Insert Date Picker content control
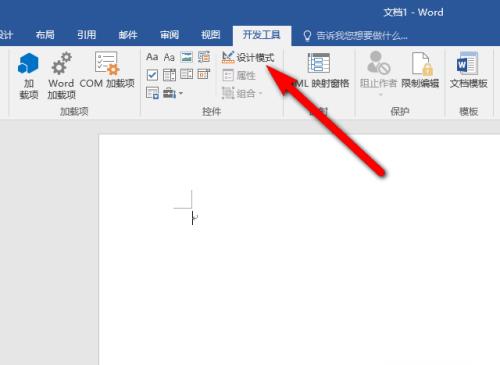Viewport: 500px width, 365px height. (x=204, y=74)
